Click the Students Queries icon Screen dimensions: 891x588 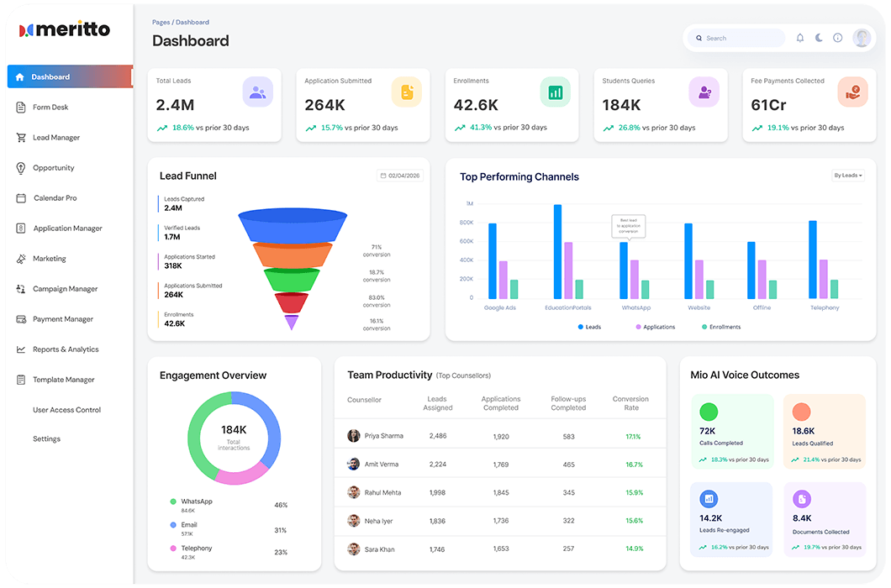tap(704, 92)
